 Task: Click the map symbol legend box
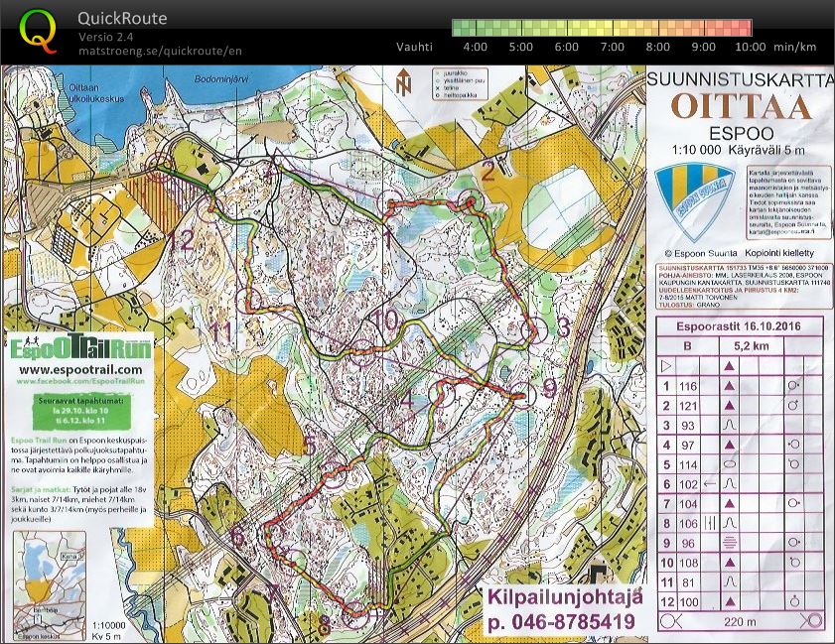click(460, 83)
